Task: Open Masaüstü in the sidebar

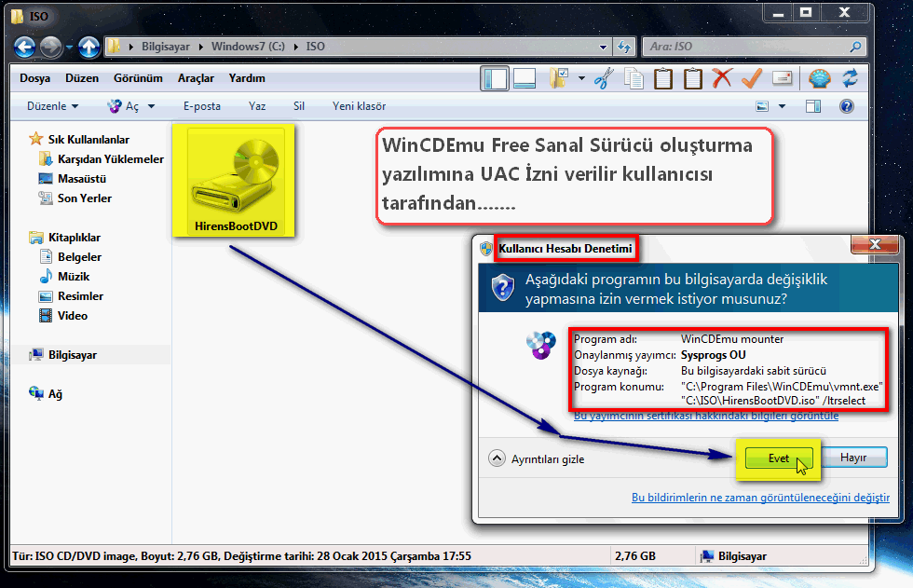Action: coord(82,179)
